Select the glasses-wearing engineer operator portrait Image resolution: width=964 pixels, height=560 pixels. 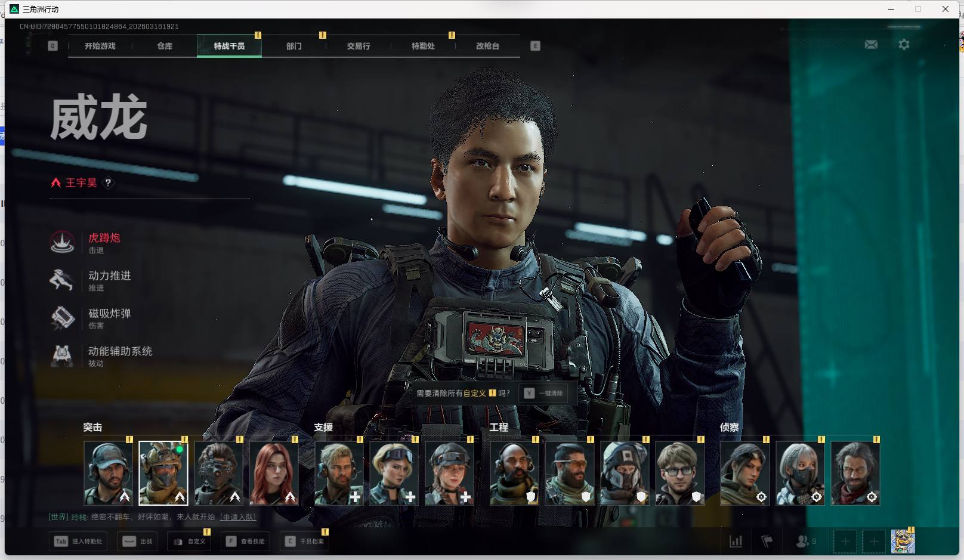[x=679, y=473]
